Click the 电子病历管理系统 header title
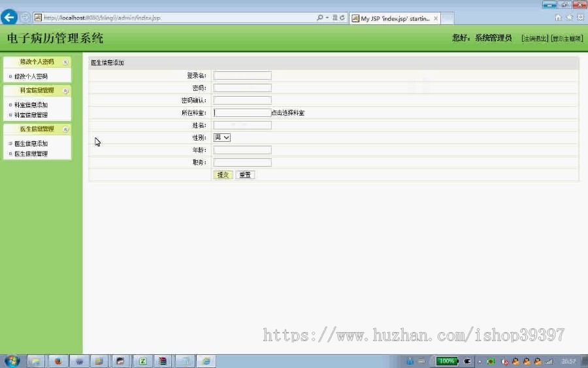This screenshot has height=368, width=588. (55, 38)
